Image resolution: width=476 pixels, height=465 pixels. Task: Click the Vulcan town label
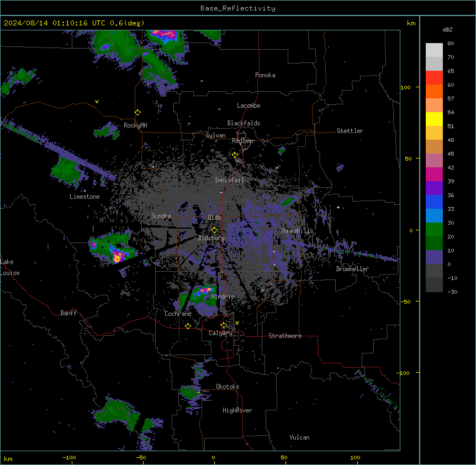tap(299, 437)
